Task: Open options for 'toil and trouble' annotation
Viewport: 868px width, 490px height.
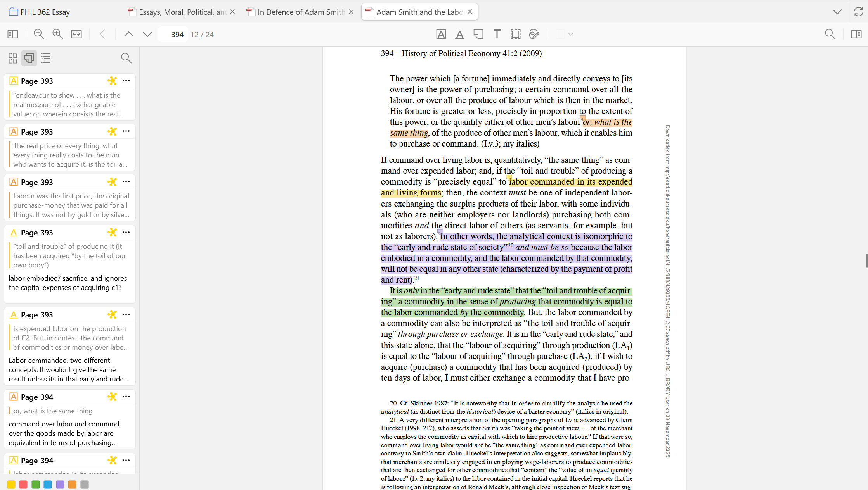Action: coord(126,232)
